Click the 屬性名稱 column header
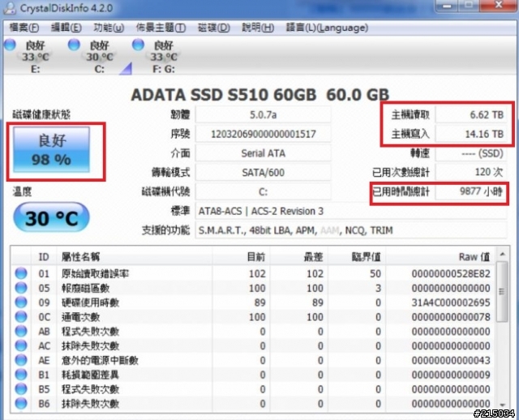This screenshot has height=420, width=519. click(x=135, y=257)
